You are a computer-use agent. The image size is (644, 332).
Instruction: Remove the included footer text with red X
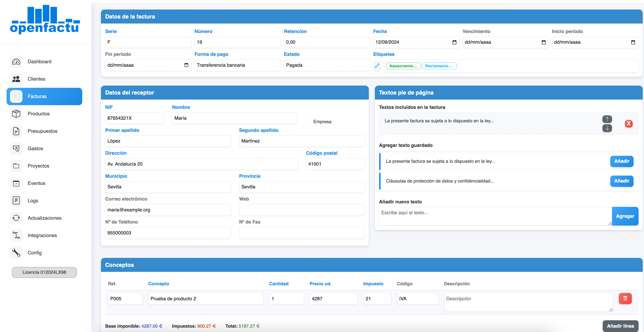(629, 124)
